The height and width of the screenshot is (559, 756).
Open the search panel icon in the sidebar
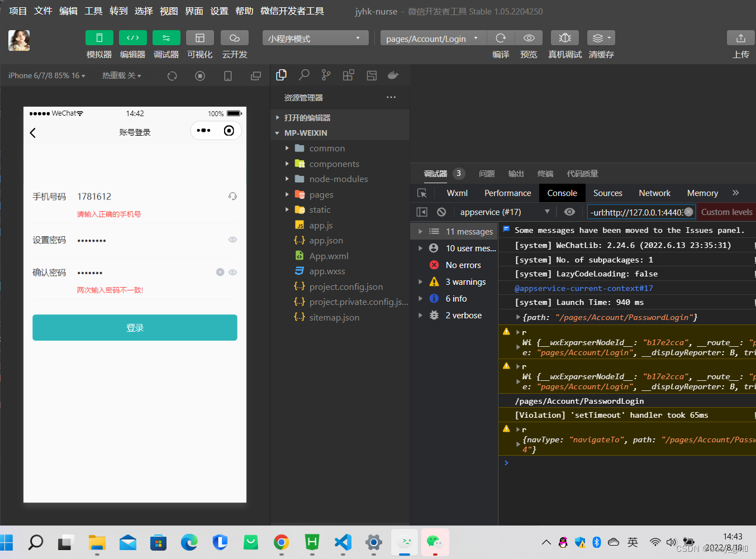pos(304,74)
